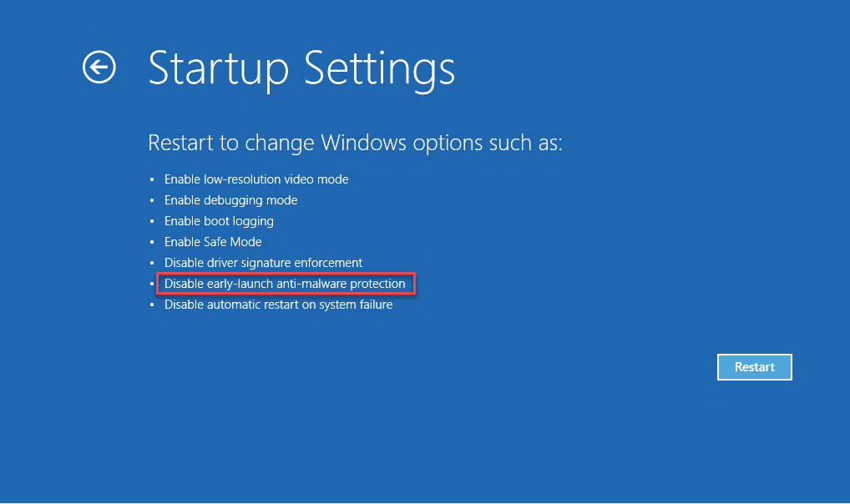Click the bullet before driver signature enforcement
This screenshot has width=850, height=504.
pyautogui.click(x=152, y=263)
